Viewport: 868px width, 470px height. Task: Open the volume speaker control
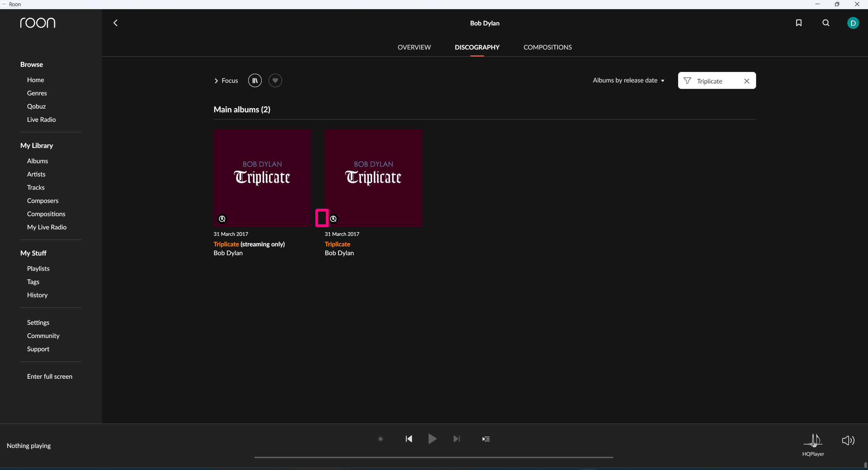click(x=848, y=440)
